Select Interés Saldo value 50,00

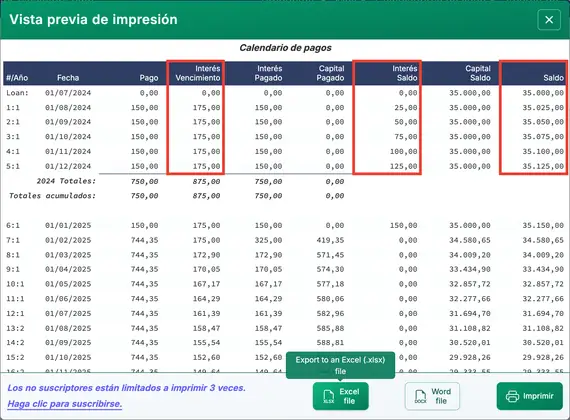pyautogui.click(x=406, y=122)
